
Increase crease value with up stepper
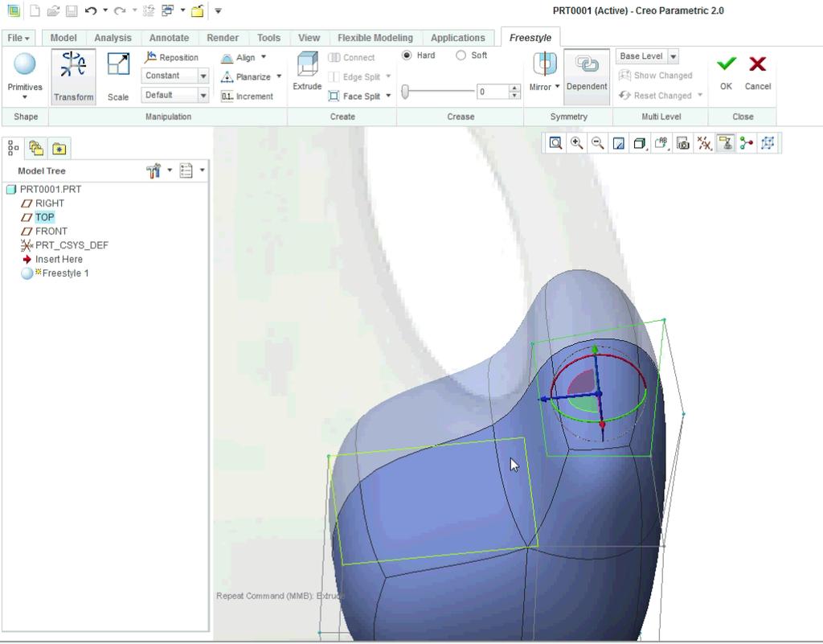pos(514,88)
